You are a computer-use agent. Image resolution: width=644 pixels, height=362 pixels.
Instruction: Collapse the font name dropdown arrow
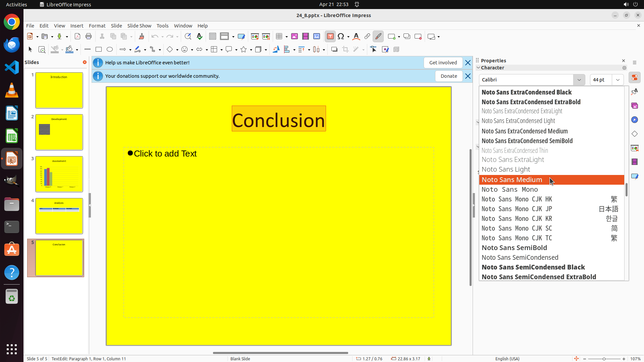point(579,80)
